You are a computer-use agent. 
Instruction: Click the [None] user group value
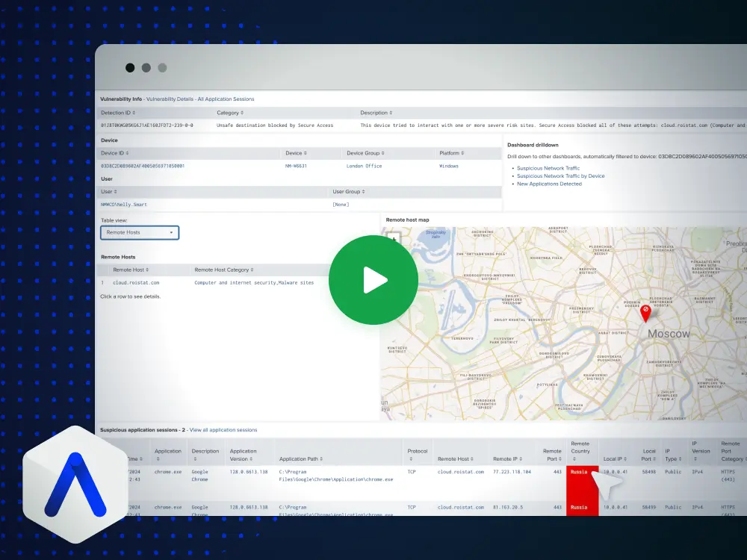click(x=341, y=205)
